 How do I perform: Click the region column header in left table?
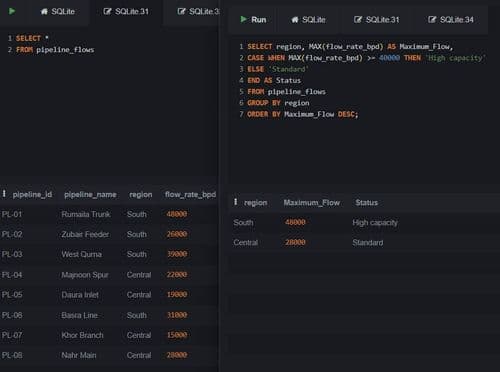pyautogui.click(x=141, y=195)
